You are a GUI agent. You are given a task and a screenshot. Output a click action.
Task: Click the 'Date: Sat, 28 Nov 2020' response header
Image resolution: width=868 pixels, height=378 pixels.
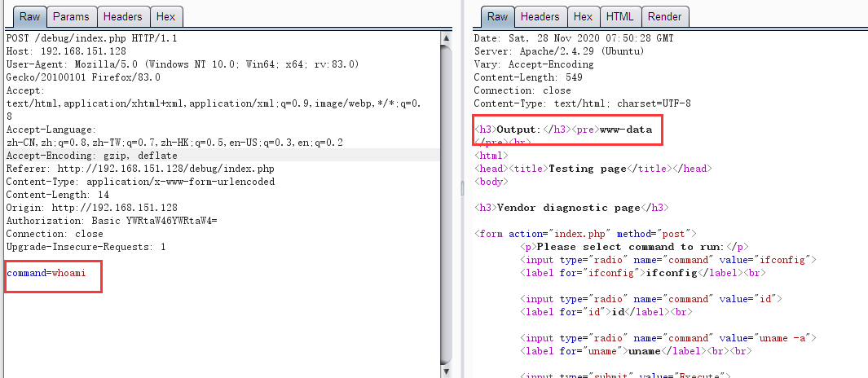574,38
